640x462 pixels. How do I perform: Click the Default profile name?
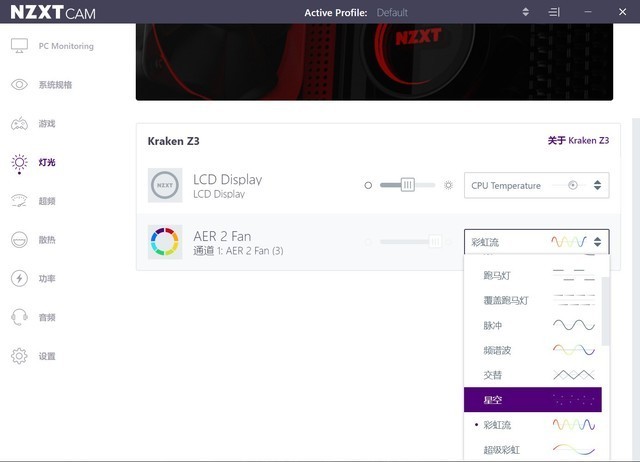click(x=392, y=13)
